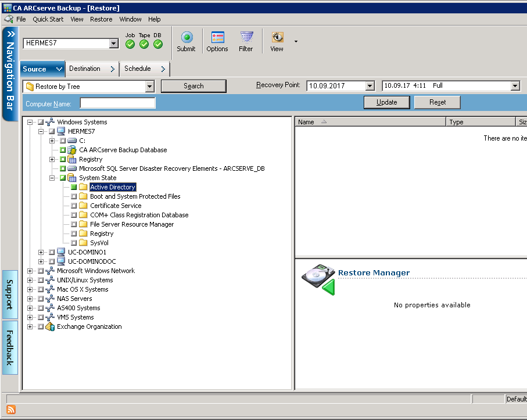Click the Restore Manager disk icon
The height and width of the screenshot is (420, 527).
[x=318, y=279]
